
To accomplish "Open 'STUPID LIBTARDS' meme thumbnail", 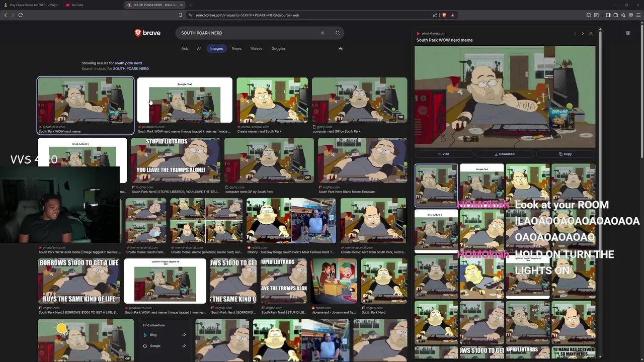I will [x=175, y=160].
